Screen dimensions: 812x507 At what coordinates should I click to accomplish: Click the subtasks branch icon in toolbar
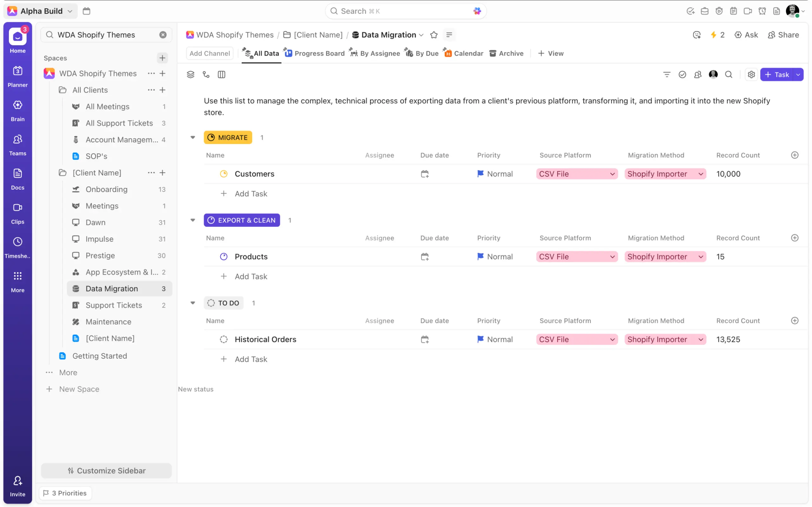[x=206, y=74]
